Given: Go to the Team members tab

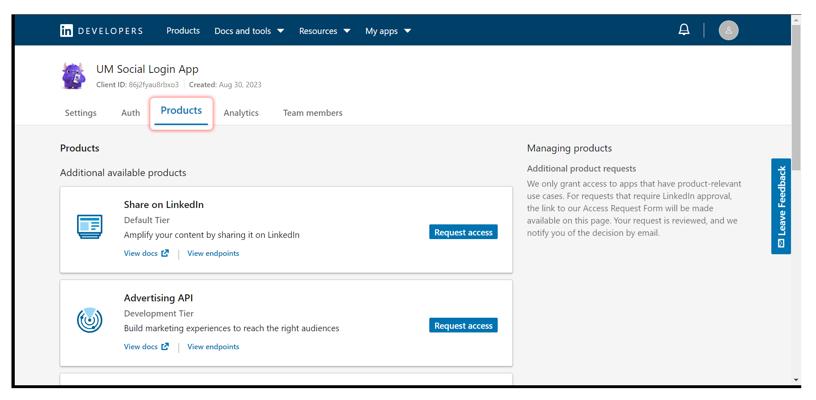Looking at the screenshot, I should 312,113.
